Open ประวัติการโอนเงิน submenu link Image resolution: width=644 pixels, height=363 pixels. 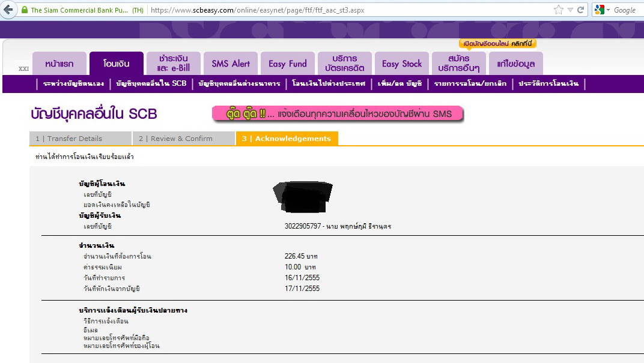(548, 83)
